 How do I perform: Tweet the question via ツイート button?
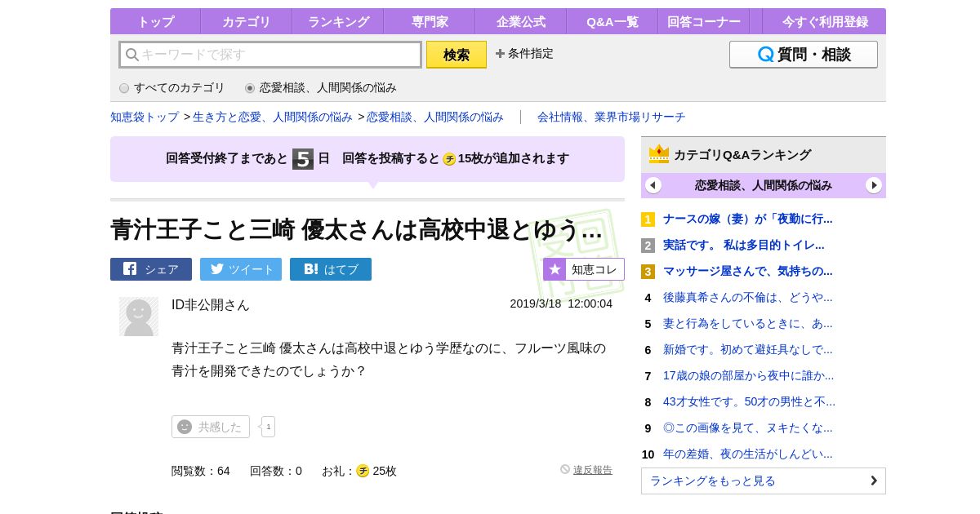pos(241,269)
